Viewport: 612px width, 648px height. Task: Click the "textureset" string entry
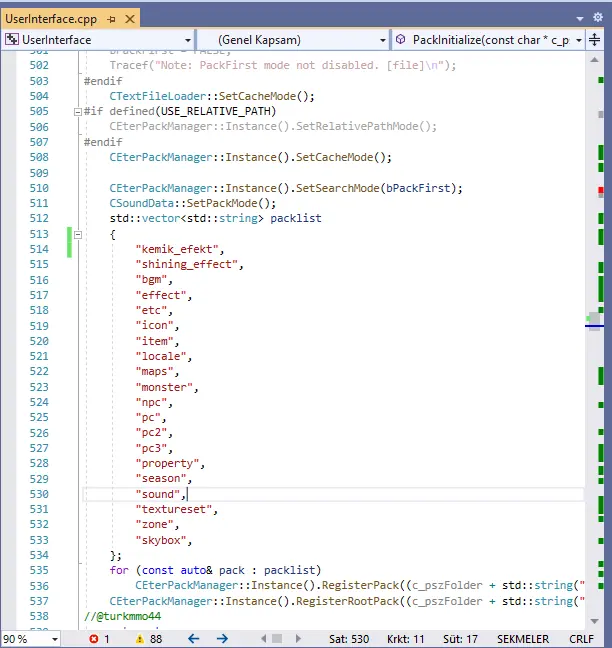(174, 509)
